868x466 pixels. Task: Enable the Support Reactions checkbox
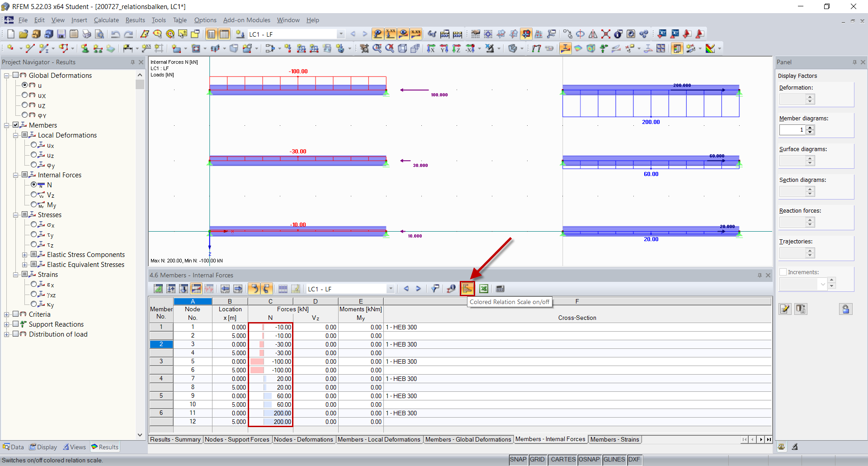pyautogui.click(x=16, y=324)
